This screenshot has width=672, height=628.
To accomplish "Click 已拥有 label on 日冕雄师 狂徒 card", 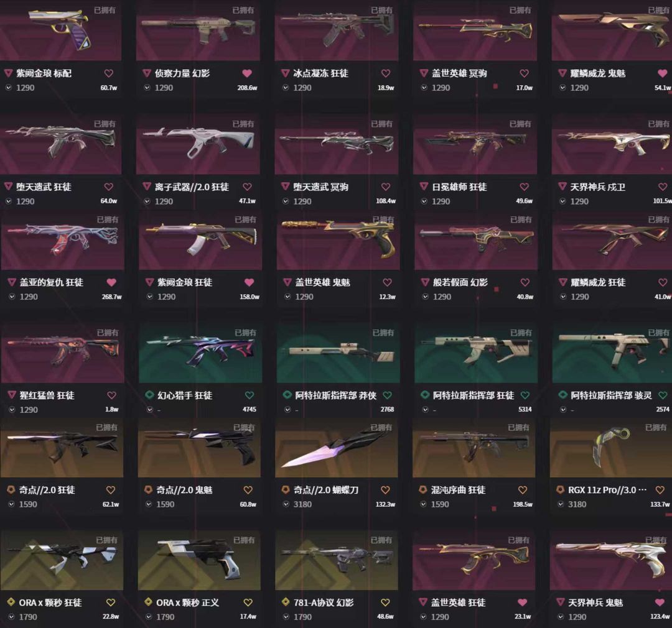I will tap(520, 124).
